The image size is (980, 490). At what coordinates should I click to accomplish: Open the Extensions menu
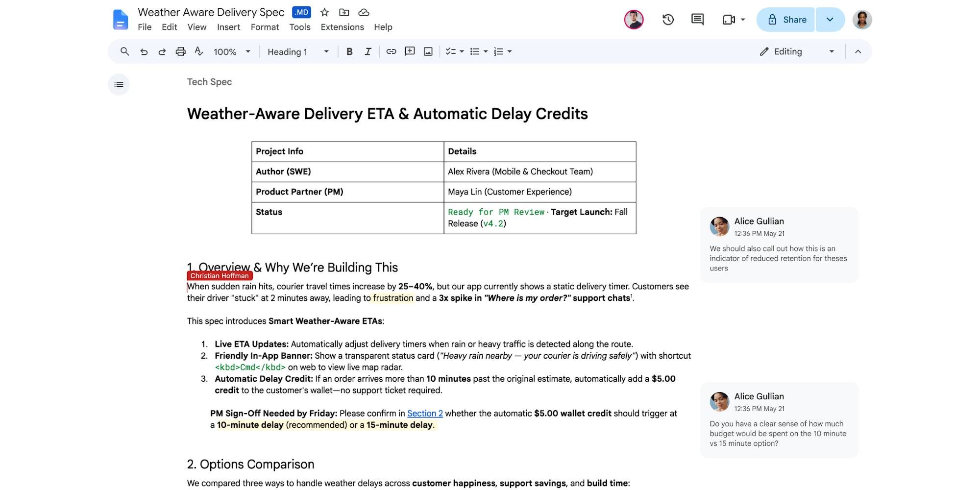coord(342,27)
